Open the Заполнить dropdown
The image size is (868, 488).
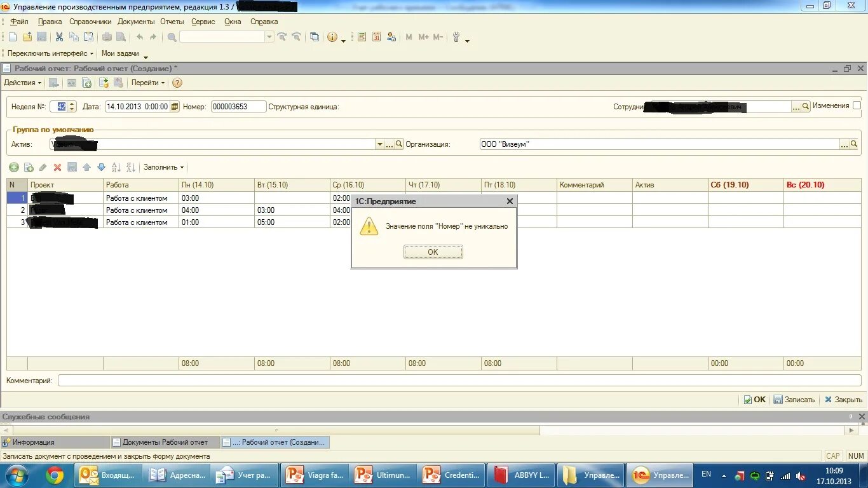pyautogui.click(x=163, y=168)
